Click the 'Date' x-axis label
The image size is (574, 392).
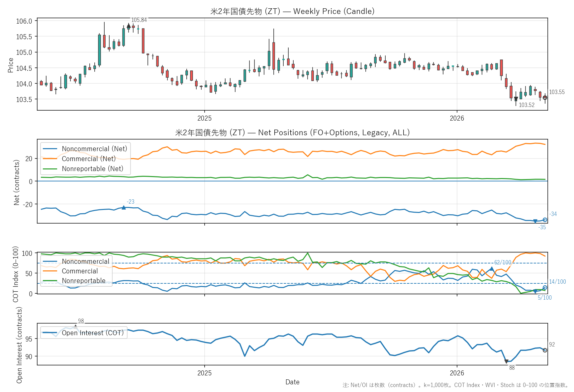pos(292,382)
